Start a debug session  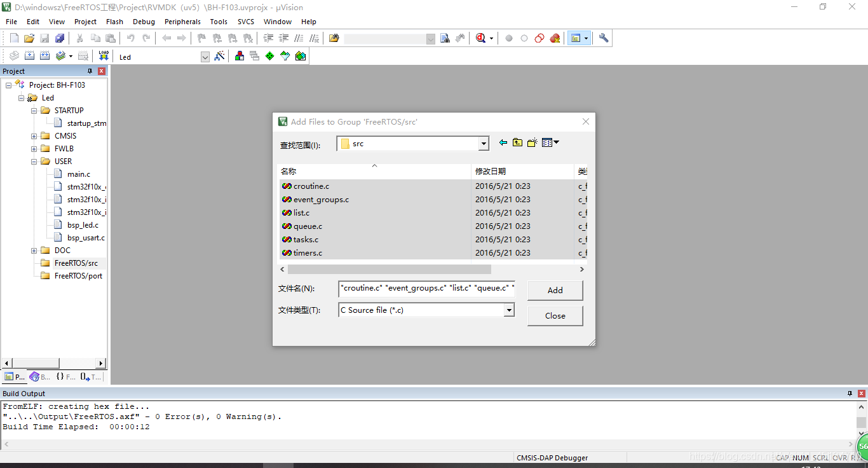coord(481,38)
